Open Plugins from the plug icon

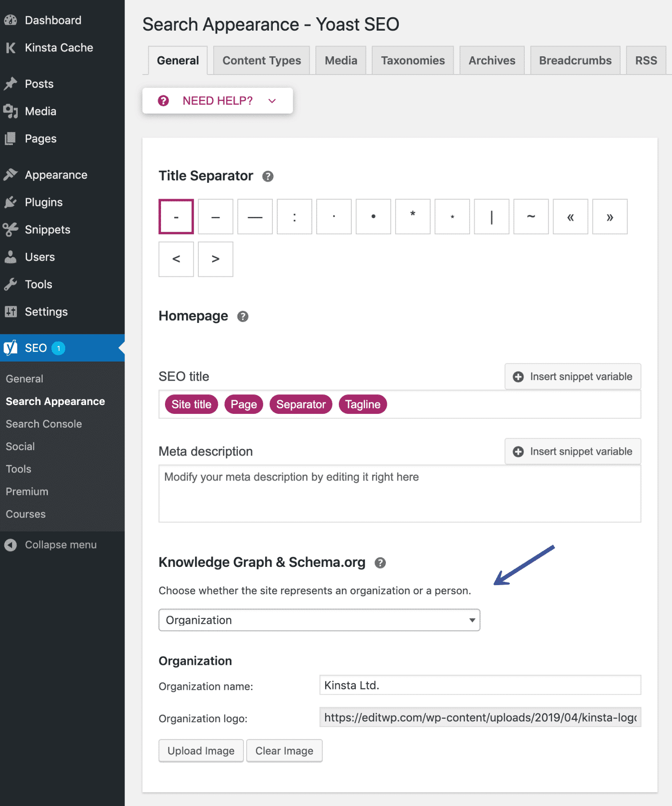point(11,202)
